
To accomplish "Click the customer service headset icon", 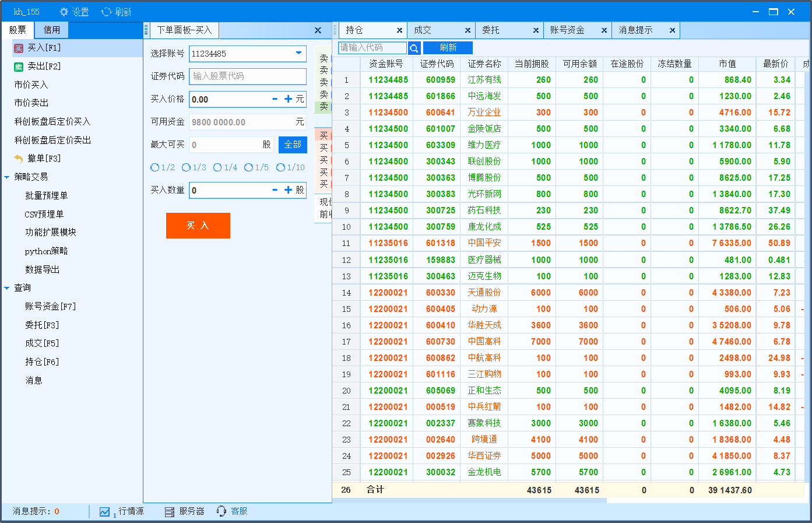I will point(222,511).
